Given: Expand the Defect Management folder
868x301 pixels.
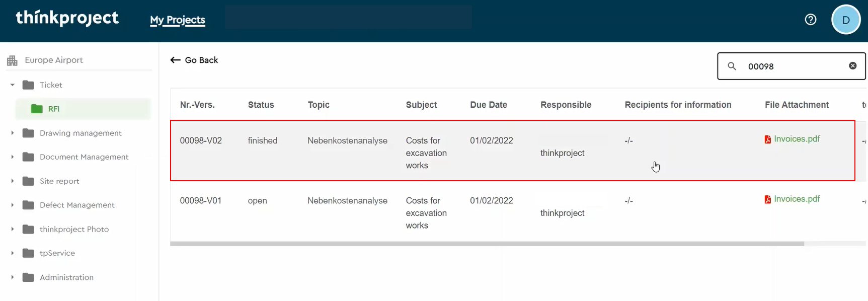Looking at the screenshot, I should 13,205.
